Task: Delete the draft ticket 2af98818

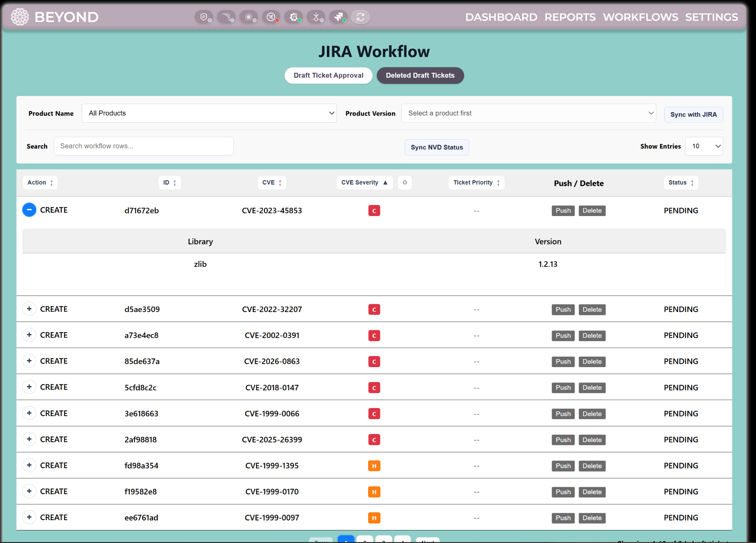Action: point(592,440)
